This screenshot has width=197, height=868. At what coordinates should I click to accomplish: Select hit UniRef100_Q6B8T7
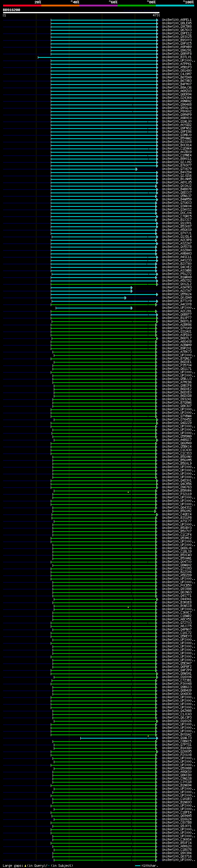[176, 315]
